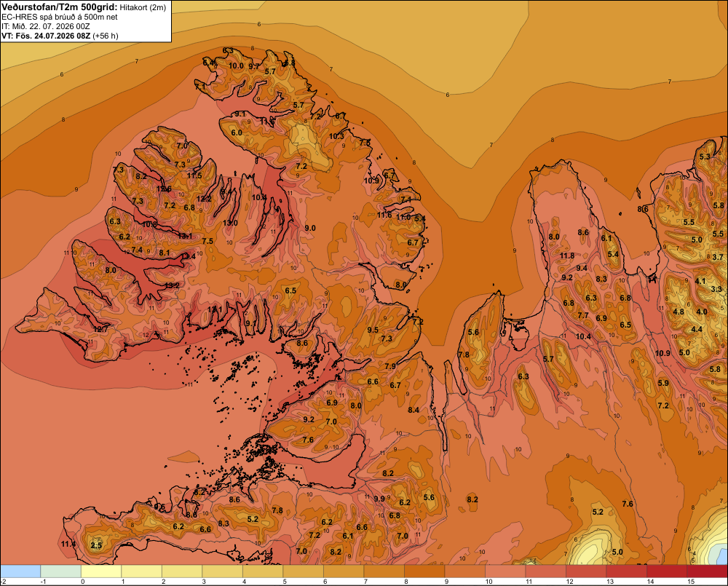The width and height of the screenshot is (728, 586).
Task: Click the '15' legend tick label
Action: (x=690, y=582)
